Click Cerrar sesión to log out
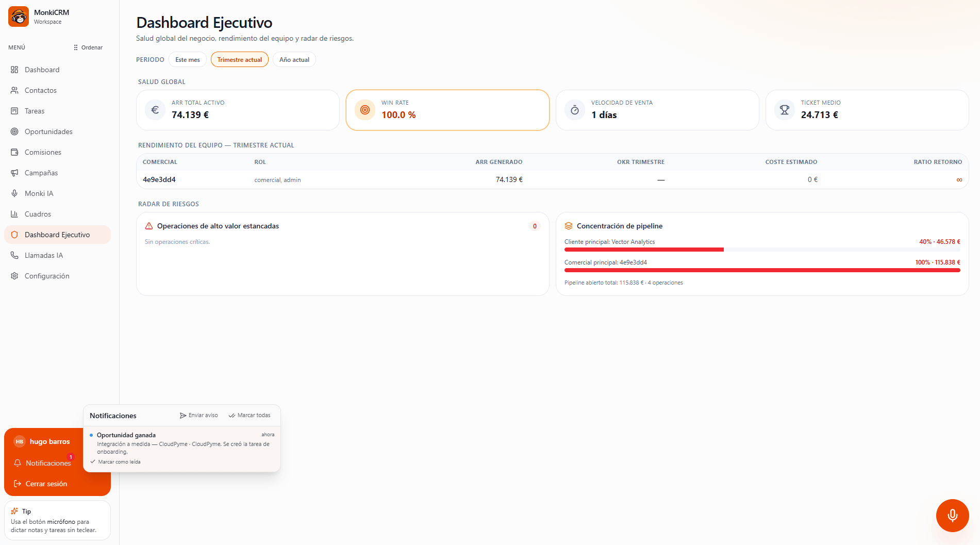The width and height of the screenshot is (980, 545). coord(41,484)
